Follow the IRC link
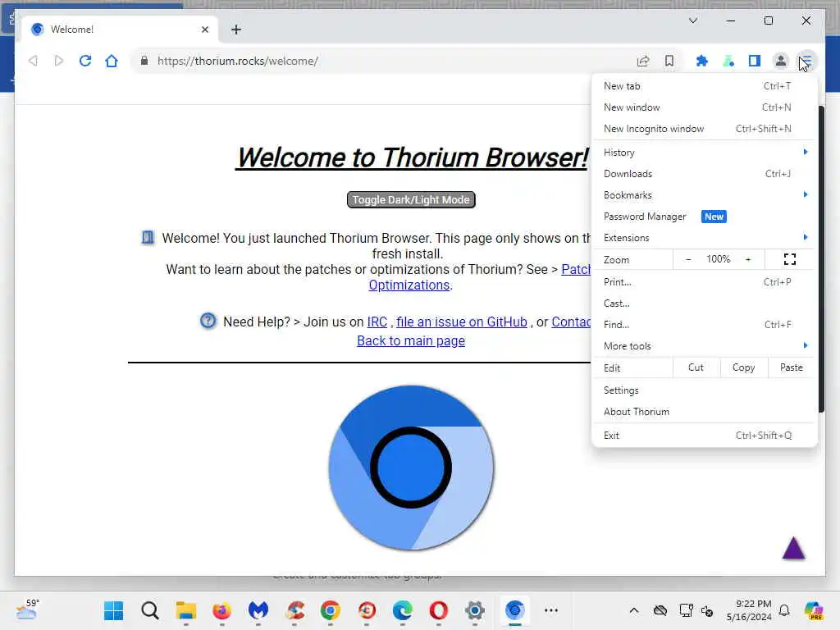Image resolution: width=840 pixels, height=630 pixels. (377, 322)
